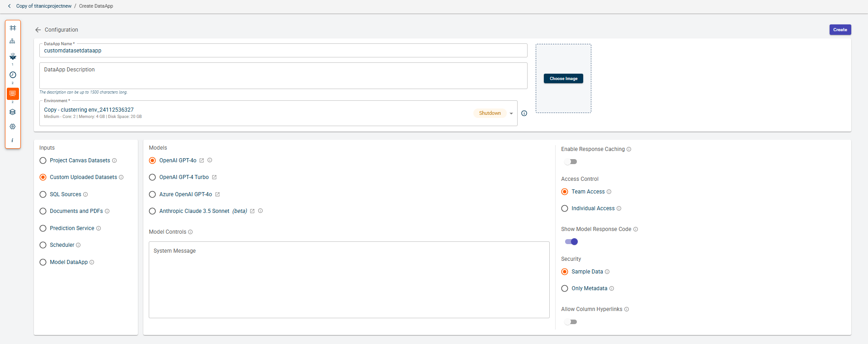The image size is (868, 344).
Task: Expand the Environment dropdown arrow
Action: (511, 113)
